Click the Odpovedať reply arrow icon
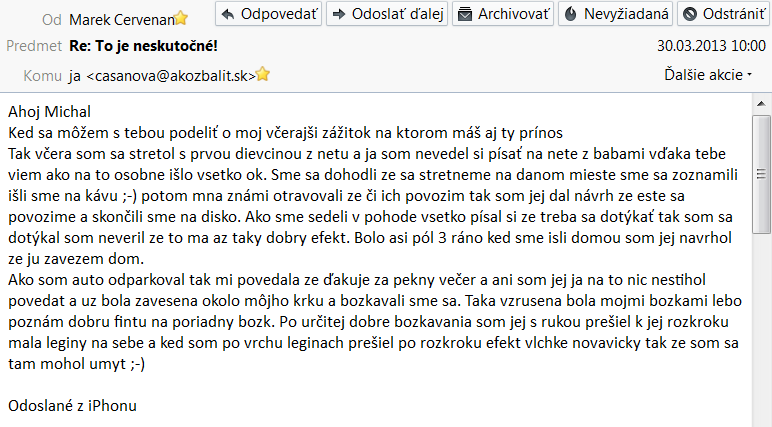Viewport: 772px width, 427px height. [x=228, y=15]
